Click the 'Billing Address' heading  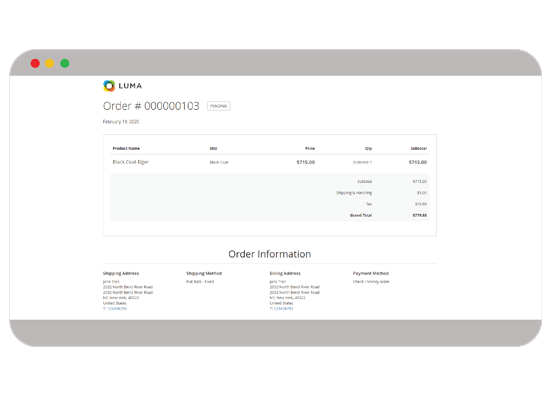click(x=285, y=273)
